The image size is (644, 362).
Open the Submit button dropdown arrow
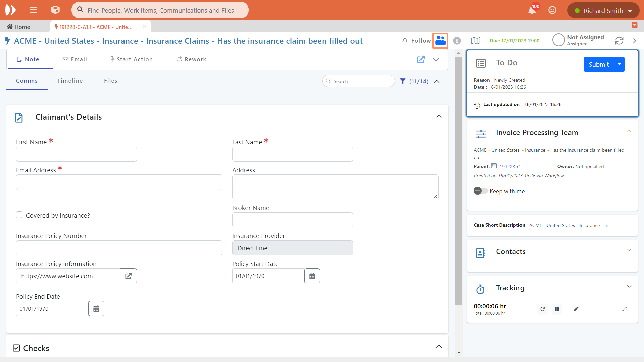[619, 64]
